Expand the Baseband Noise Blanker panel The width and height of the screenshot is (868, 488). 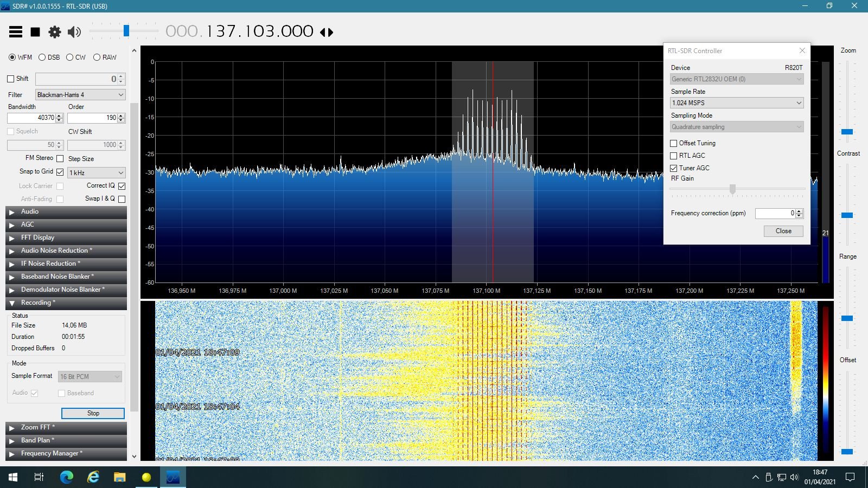(x=66, y=277)
